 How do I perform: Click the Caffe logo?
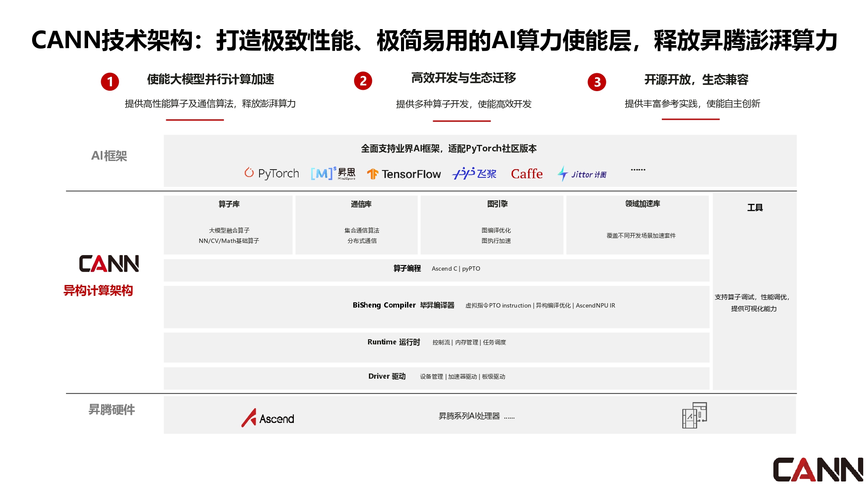(x=526, y=174)
